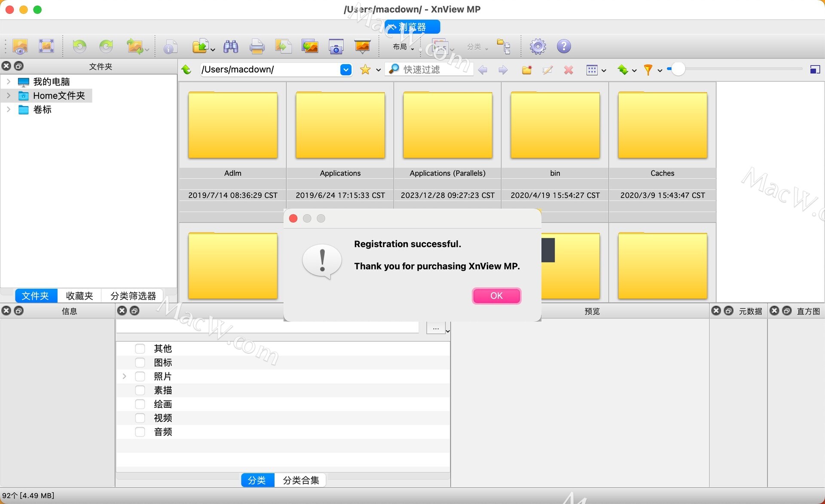
Task: Click the category search input field
Action: click(x=268, y=327)
